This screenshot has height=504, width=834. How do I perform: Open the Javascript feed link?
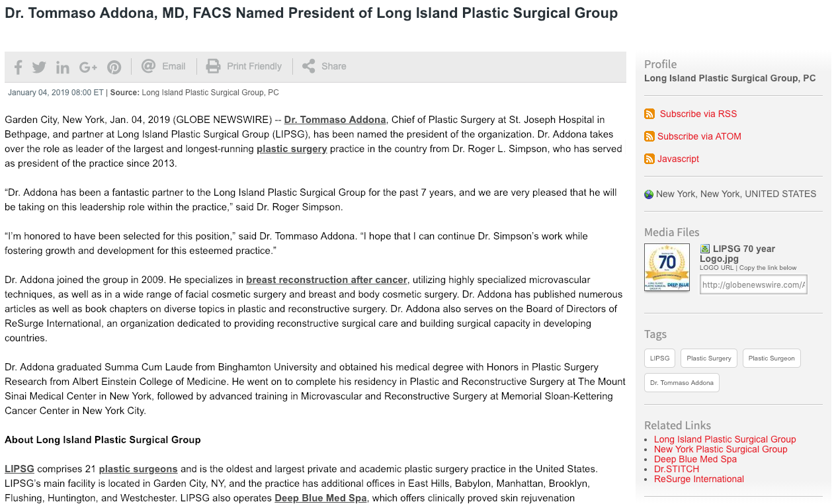[677, 159]
